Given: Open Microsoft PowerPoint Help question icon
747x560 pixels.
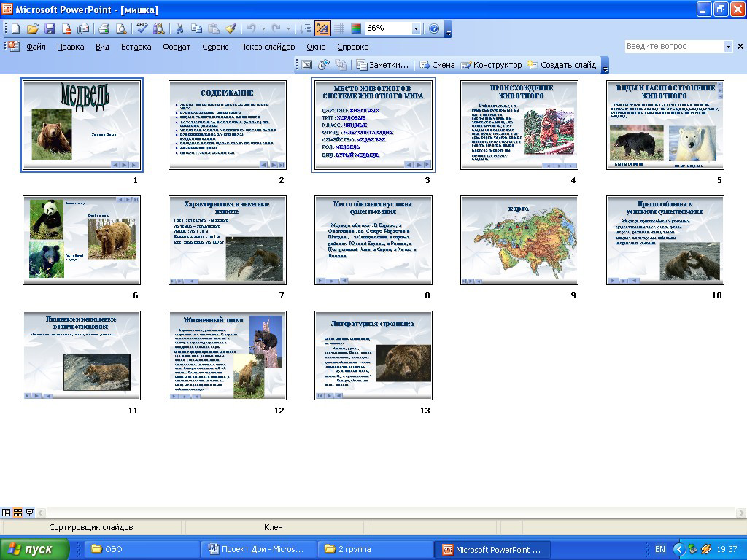Looking at the screenshot, I should pyautogui.click(x=434, y=28).
